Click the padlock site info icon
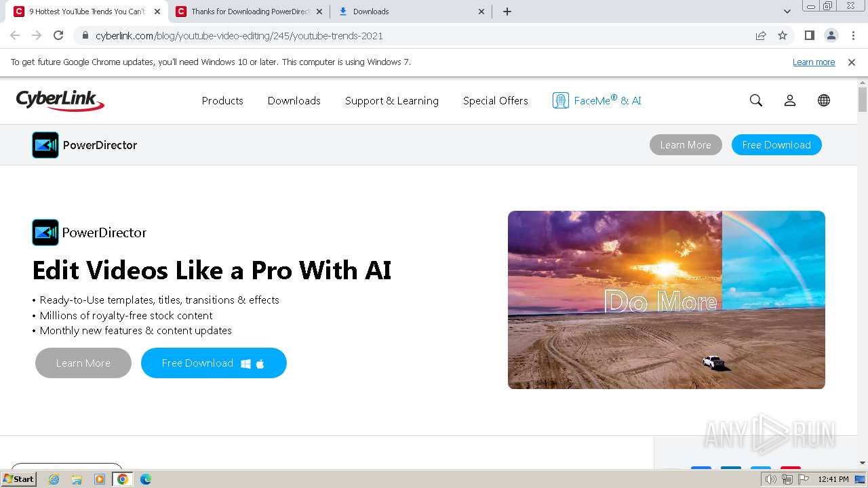868x488 pixels. (x=85, y=36)
